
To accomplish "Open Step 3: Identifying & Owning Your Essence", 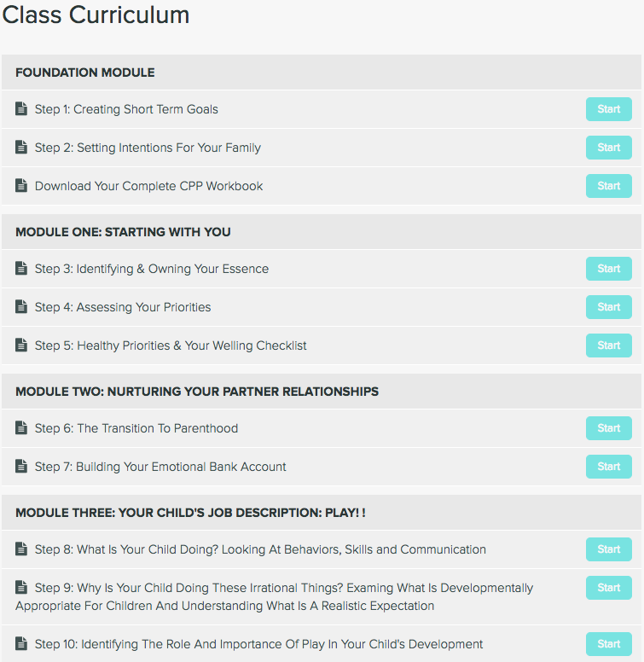I will [152, 269].
